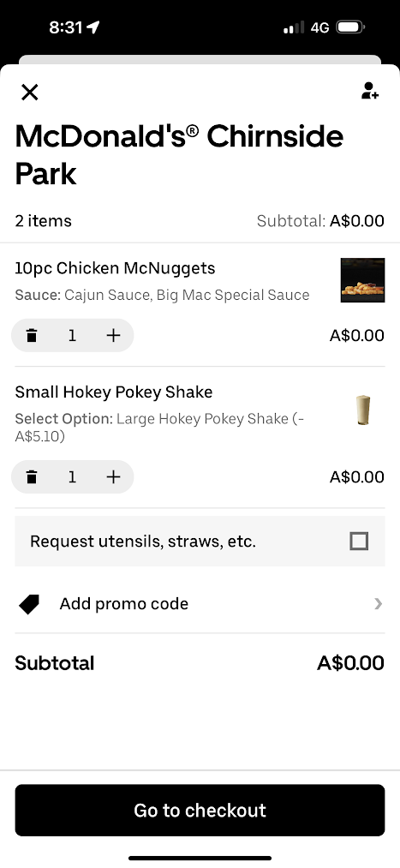Screen dimensions: 400x868
Task: Delete 10pc Chicken McNuggets with trash icon
Action: 32,336
